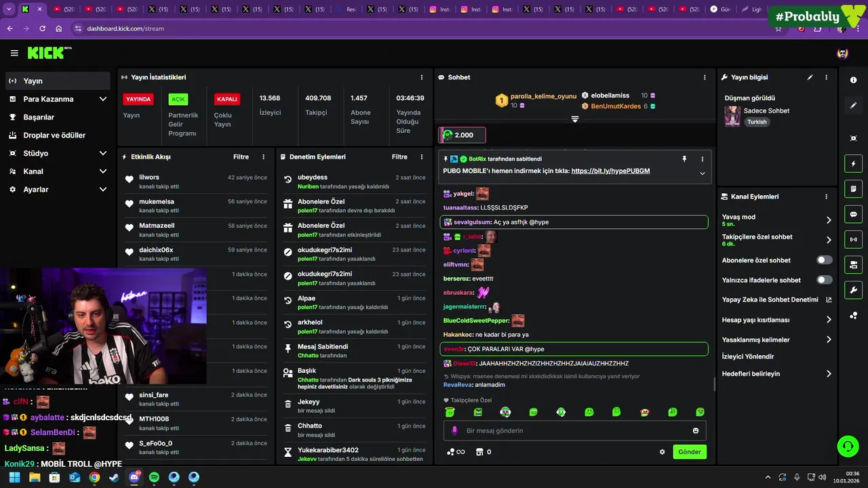Open the profile avatar menu at top right

coord(842,53)
